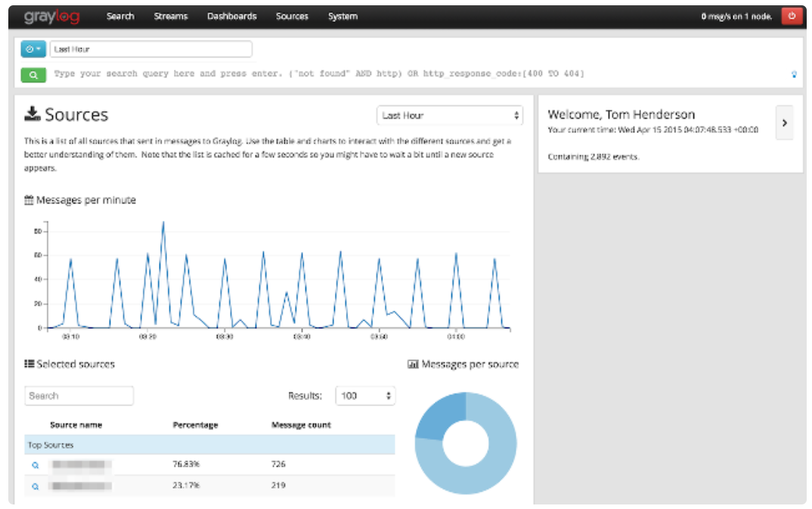This screenshot has width=812, height=509.
Task: Open the Results 100 dropdown
Action: point(365,396)
